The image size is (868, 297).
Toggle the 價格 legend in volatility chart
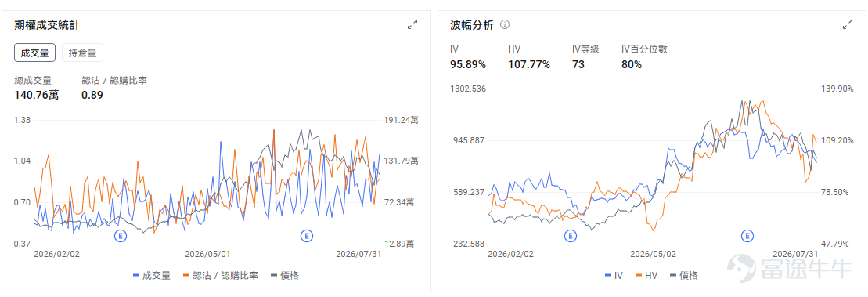(684, 275)
